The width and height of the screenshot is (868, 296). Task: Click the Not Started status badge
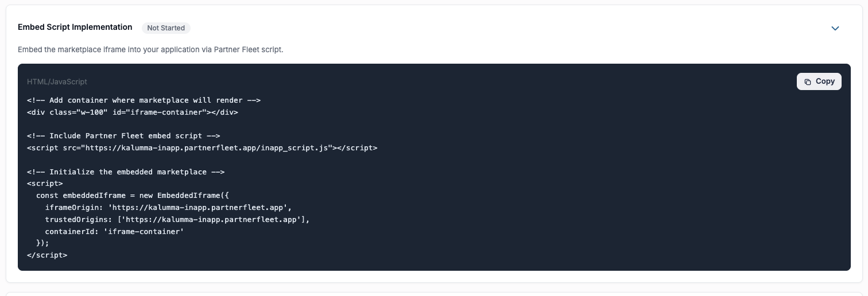pyautogui.click(x=166, y=28)
